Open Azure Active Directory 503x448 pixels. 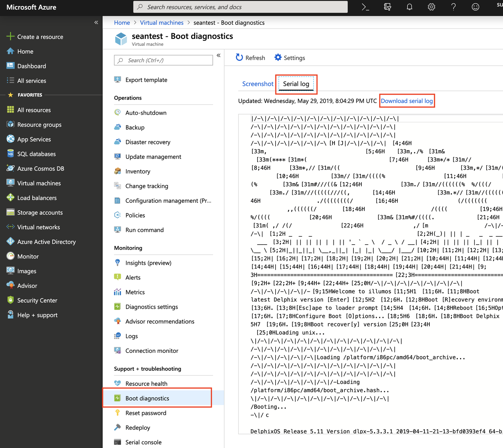46,242
